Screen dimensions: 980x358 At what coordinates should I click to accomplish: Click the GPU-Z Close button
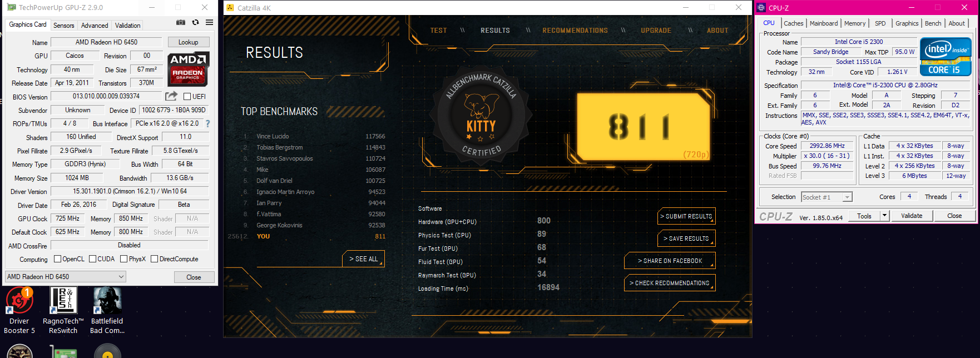(194, 277)
